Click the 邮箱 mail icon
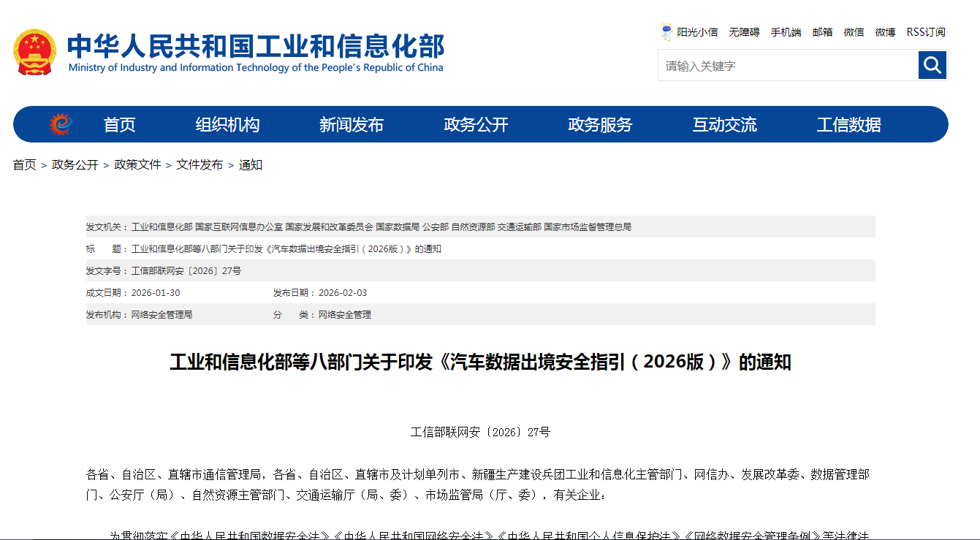This screenshot has width=980, height=540. click(822, 31)
